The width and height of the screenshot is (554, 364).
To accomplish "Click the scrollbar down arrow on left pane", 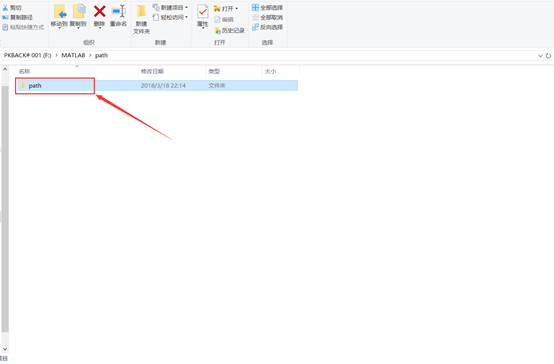I will click(5, 349).
